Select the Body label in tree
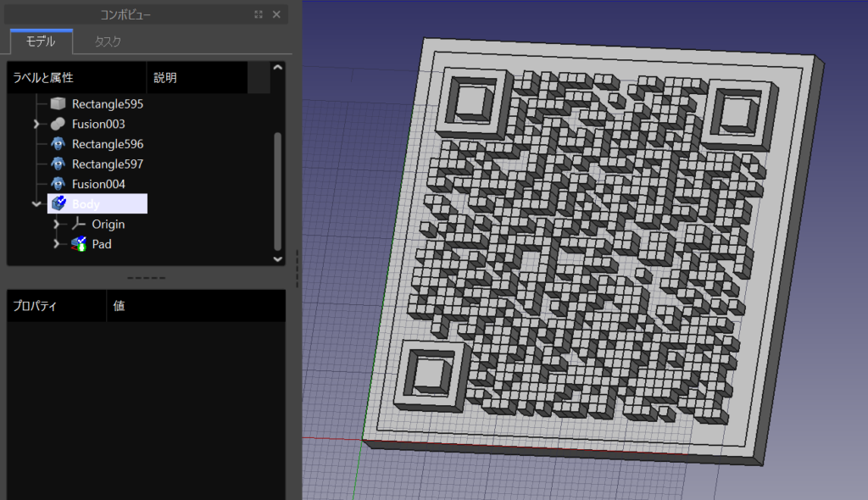 pos(86,203)
